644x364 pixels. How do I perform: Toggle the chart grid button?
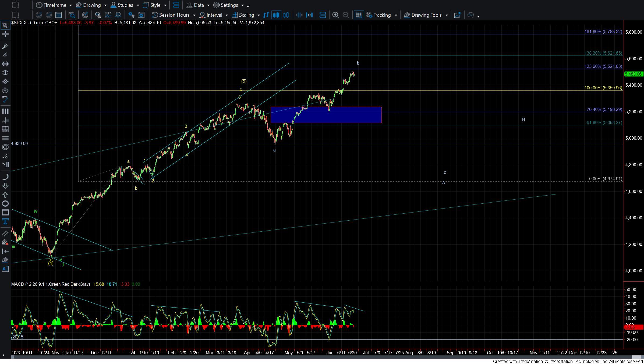click(x=358, y=15)
